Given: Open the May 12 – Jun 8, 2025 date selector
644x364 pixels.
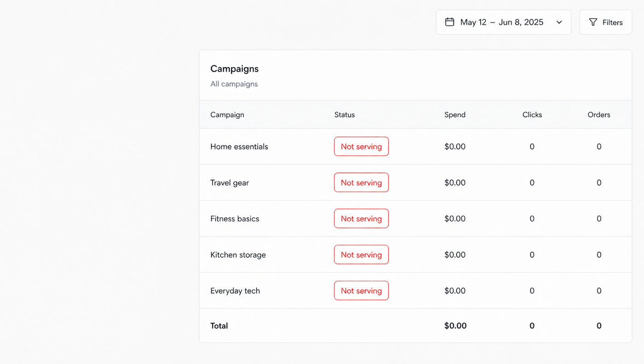Looking at the screenshot, I should point(504,22).
